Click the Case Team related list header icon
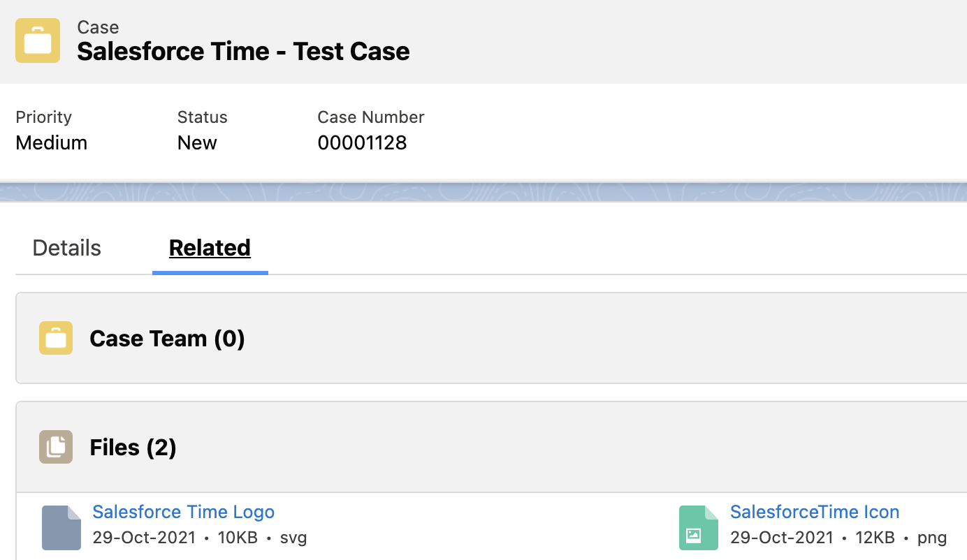The width and height of the screenshot is (967, 560). coord(55,338)
